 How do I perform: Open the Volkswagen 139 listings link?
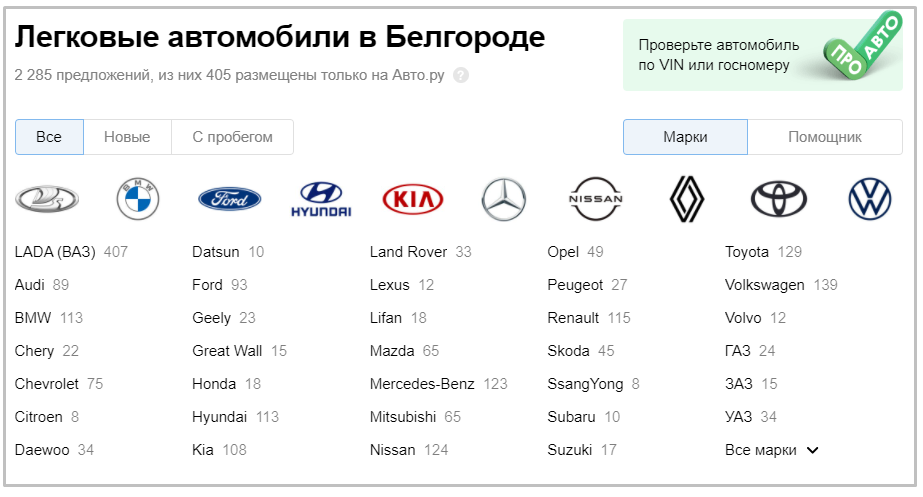pos(781,285)
